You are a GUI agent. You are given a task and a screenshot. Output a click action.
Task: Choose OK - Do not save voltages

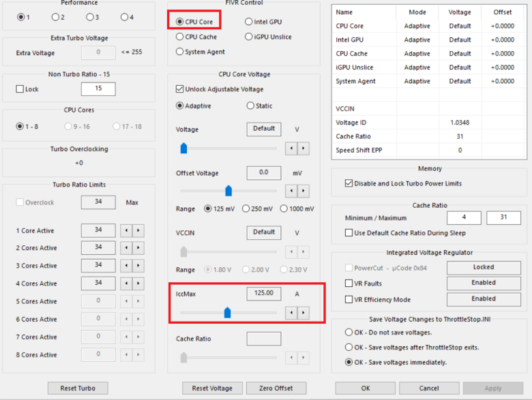click(x=349, y=333)
